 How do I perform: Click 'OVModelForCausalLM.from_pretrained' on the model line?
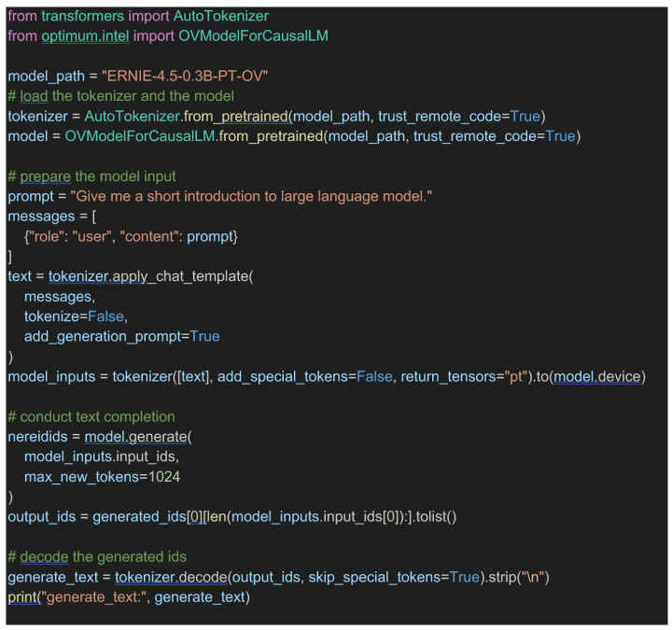tap(194, 136)
